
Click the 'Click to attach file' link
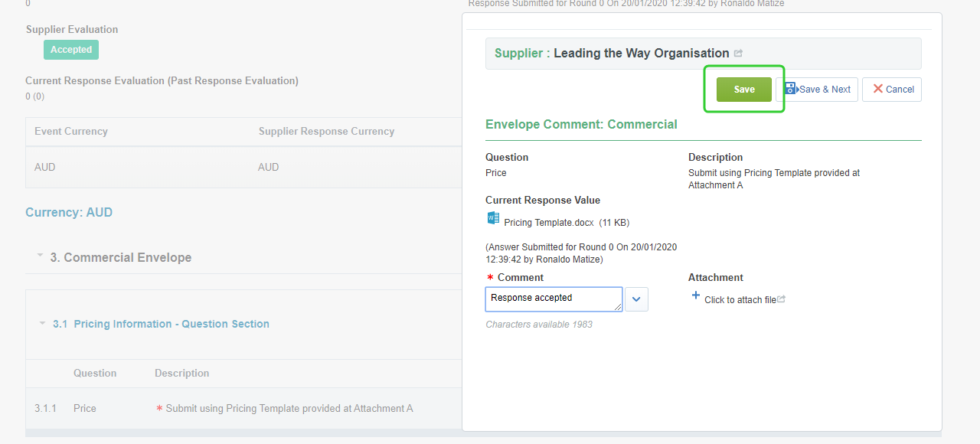tap(740, 300)
